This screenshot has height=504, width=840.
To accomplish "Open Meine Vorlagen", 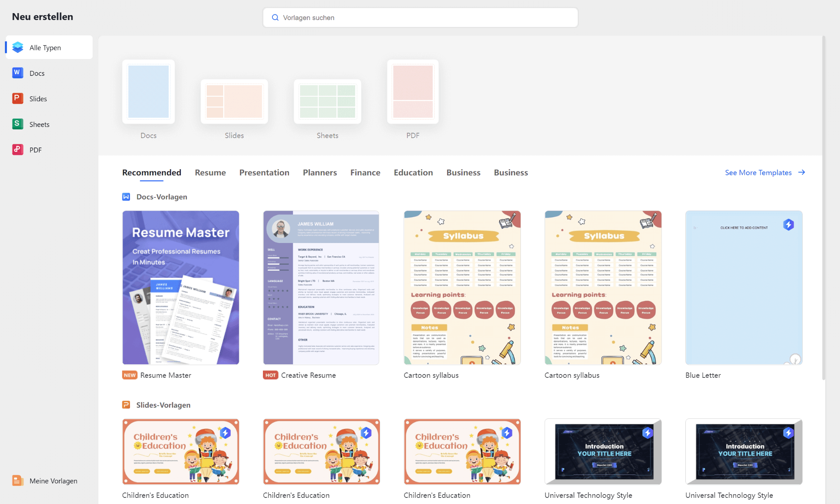I will click(x=53, y=480).
